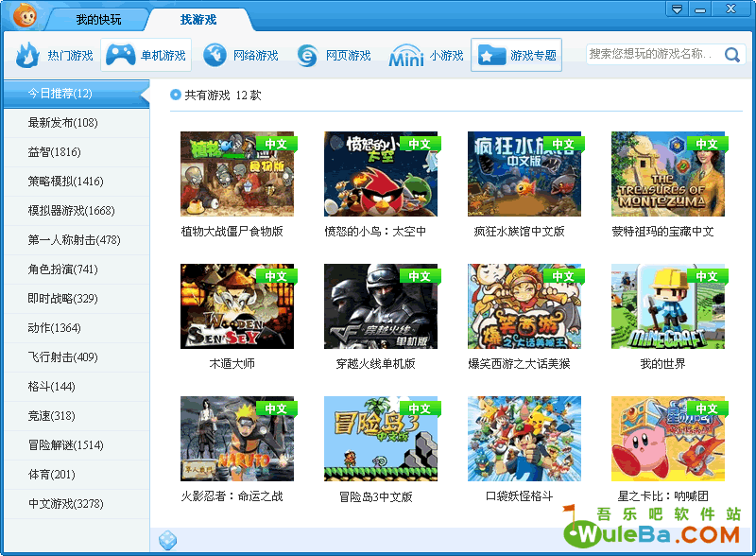Open Wooden Sensey game thumbnail

pyautogui.click(x=237, y=306)
